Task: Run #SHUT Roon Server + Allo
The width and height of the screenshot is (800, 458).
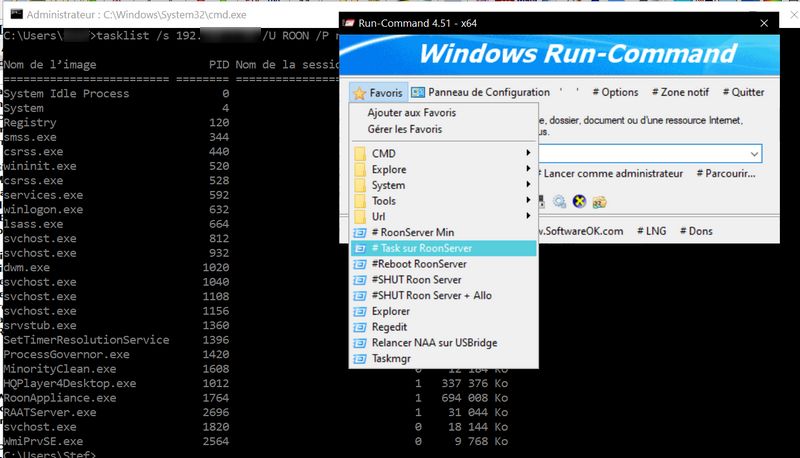Action: (444, 296)
